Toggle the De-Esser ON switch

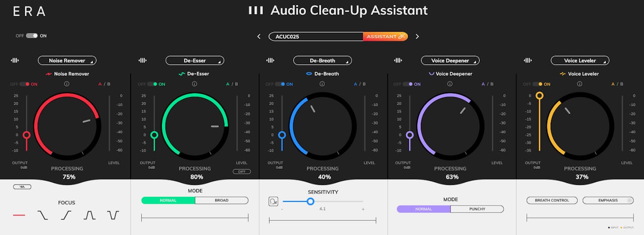(153, 84)
